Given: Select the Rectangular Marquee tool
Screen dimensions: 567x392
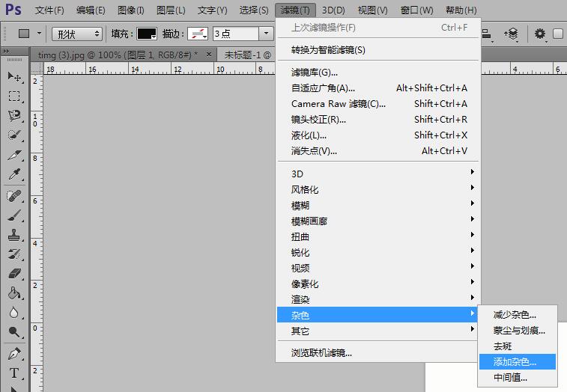Looking at the screenshot, I should (14, 97).
